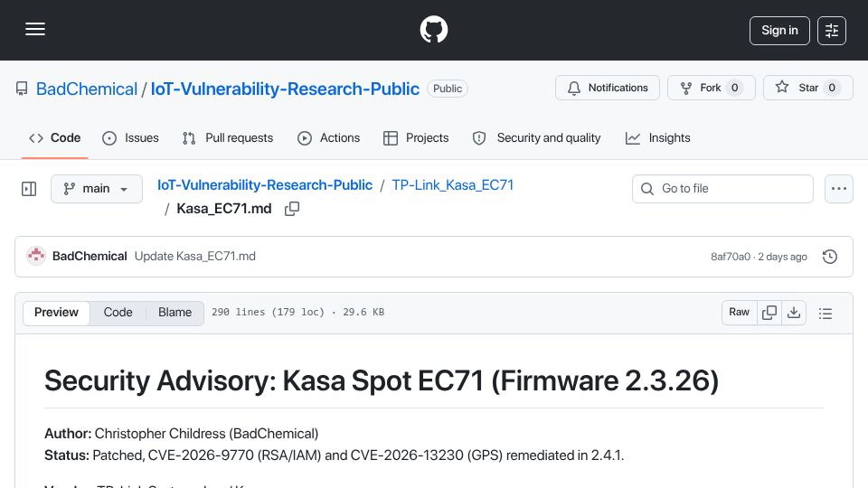Open the main branch dropdown
This screenshot has height=488, width=868.
97,189
